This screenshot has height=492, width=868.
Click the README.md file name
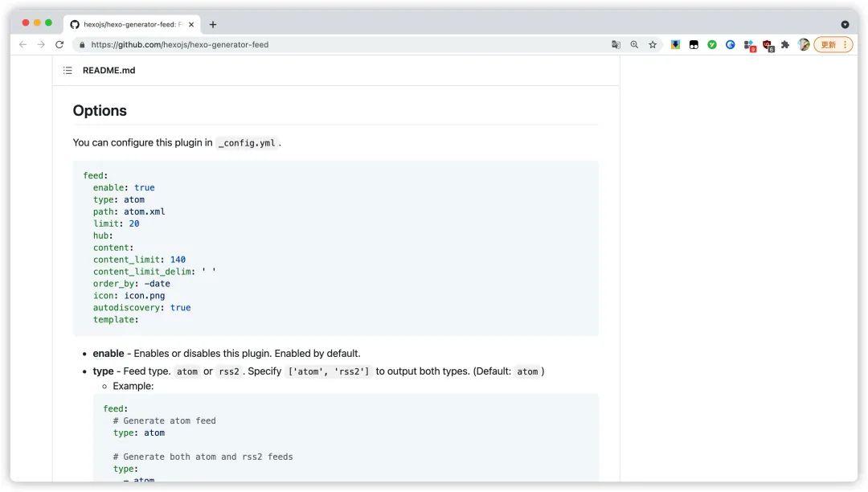coord(108,71)
